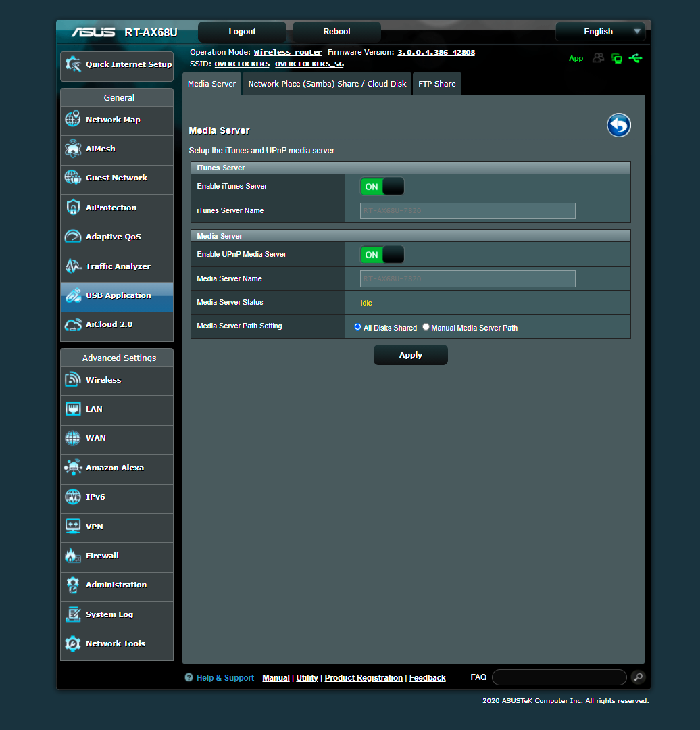Select Manual Media Server Path option

coord(426,327)
